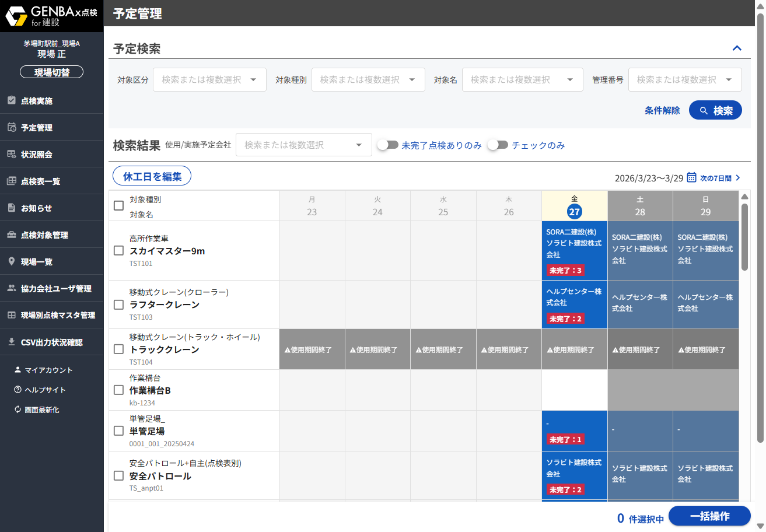The height and width of the screenshot is (532, 766).
Task: Click the 状況照会 sidebar icon
Action: (x=12, y=154)
